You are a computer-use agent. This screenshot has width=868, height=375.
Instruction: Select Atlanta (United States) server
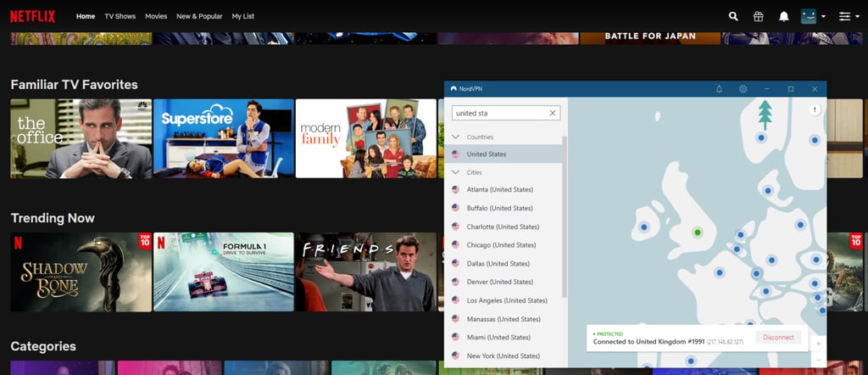pyautogui.click(x=504, y=189)
